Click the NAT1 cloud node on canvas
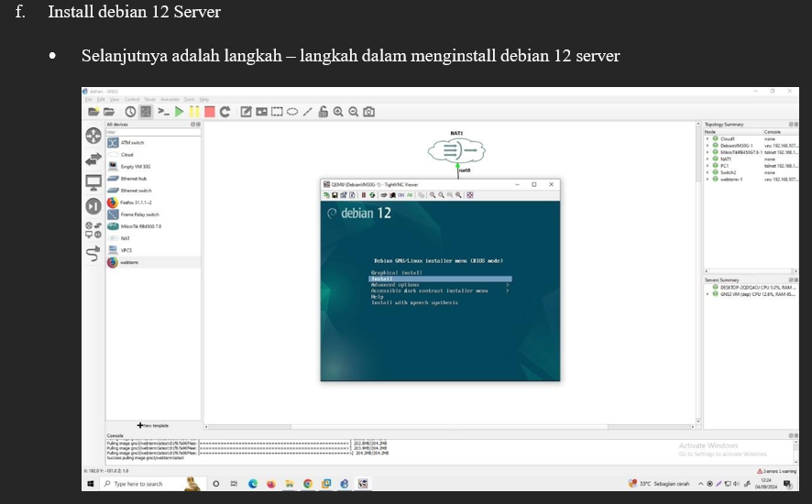The image size is (812, 504). [456, 150]
